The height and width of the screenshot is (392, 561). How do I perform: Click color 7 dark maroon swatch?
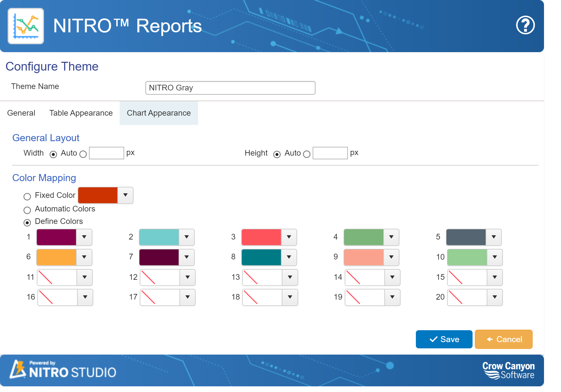159,257
